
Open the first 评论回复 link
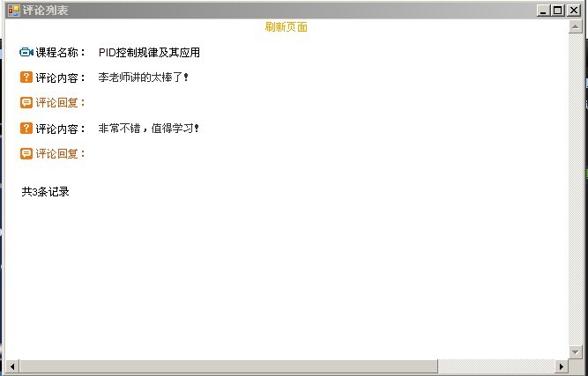click(61, 102)
